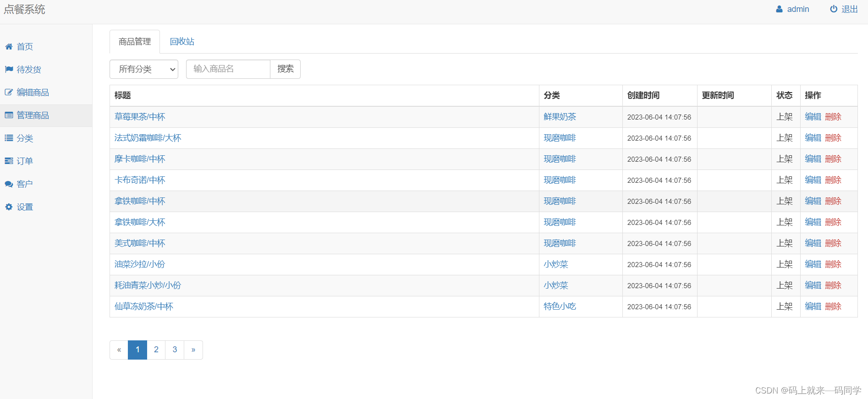The width and height of the screenshot is (868, 399).
Task: Click the chat bubbles icon beside 客户
Action: click(x=9, y=184)
